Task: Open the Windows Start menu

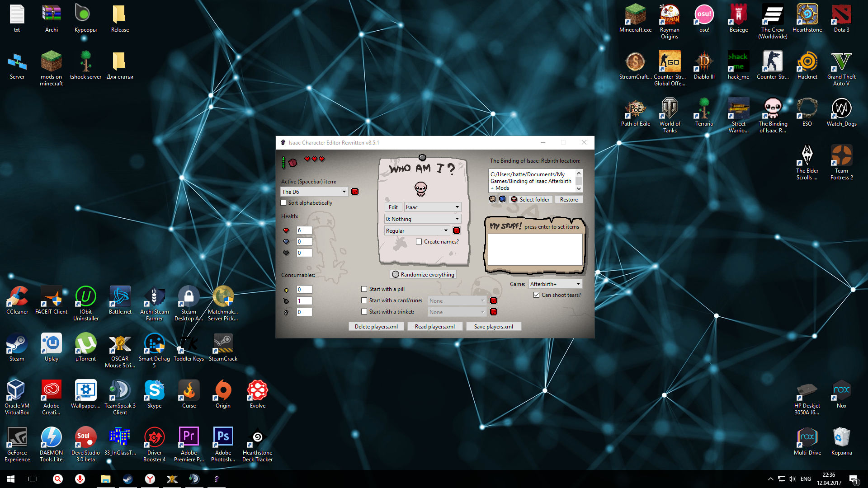Action: 11,479
